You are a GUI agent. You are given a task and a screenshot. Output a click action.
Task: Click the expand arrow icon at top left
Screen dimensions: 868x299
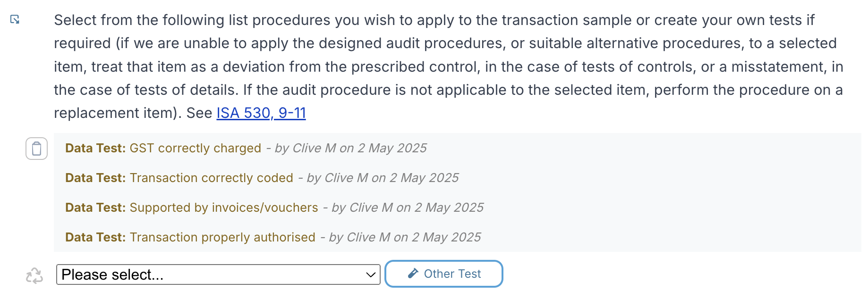(15, 19)
